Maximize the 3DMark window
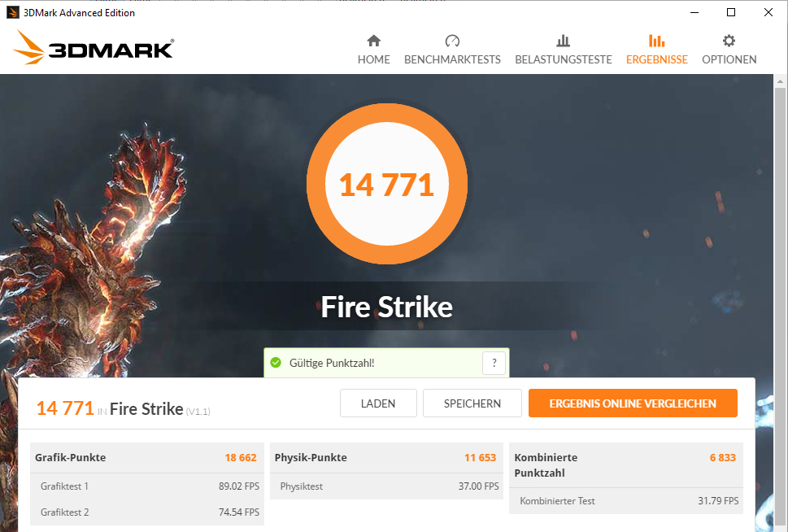Viewport: 788px width, 532px height. [x=731, y=12]
